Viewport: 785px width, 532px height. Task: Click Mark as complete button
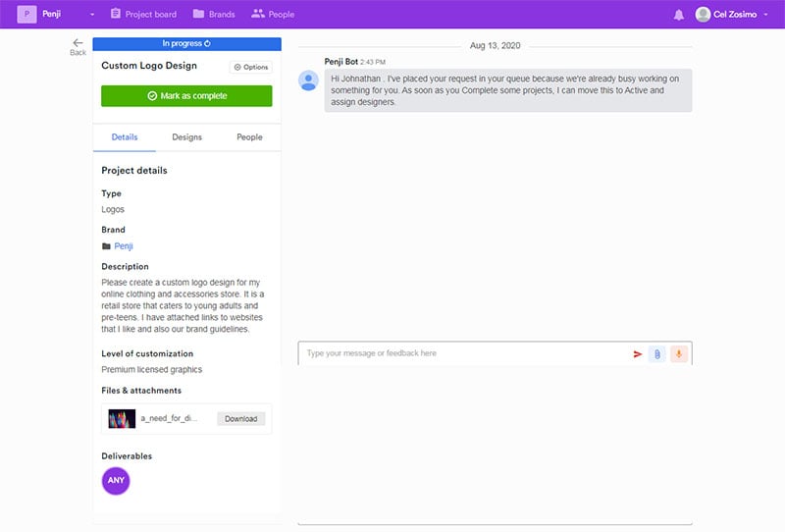point(186,95)
